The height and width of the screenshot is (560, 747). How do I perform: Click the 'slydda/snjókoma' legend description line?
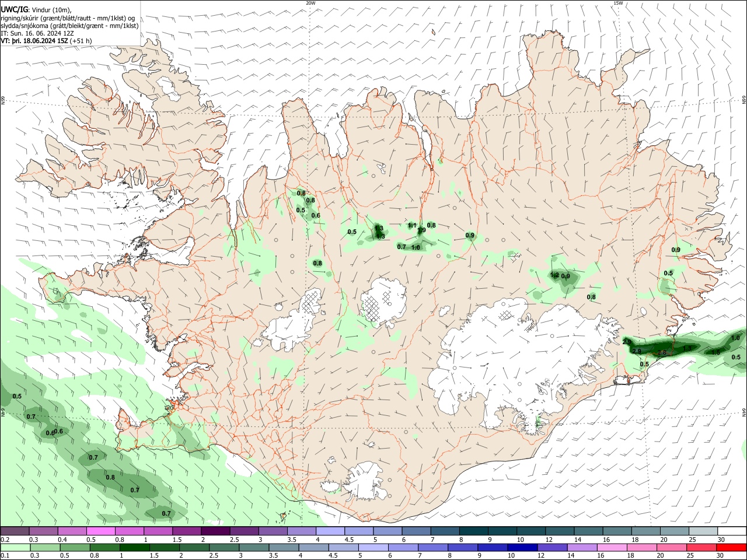click(x=69, y=26)
